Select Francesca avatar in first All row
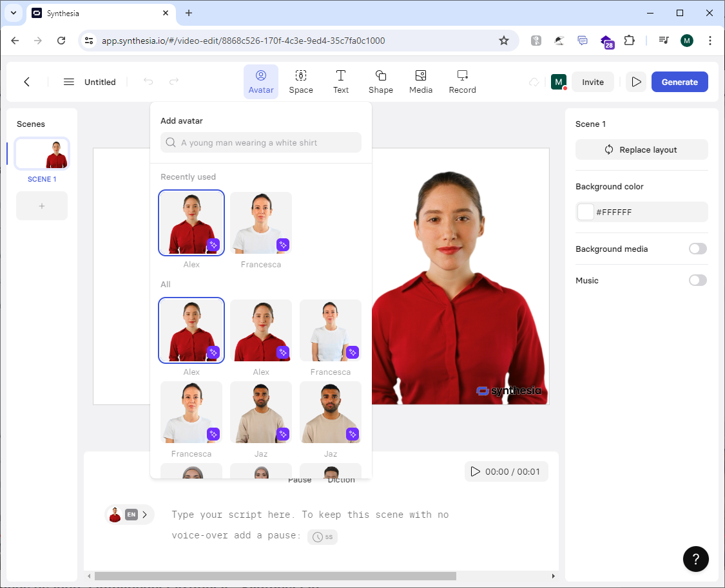This screenshot has height=588, width=725. [330, 330]
